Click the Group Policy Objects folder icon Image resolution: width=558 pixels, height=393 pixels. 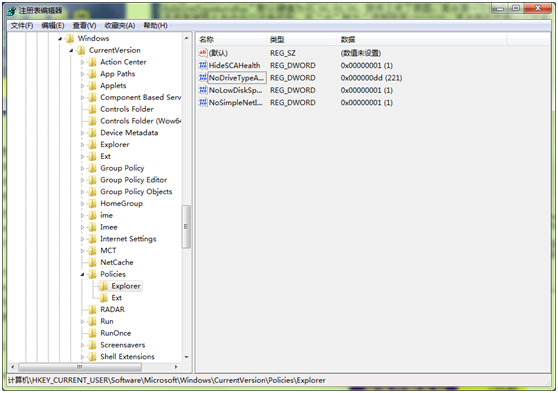(93, 192)
